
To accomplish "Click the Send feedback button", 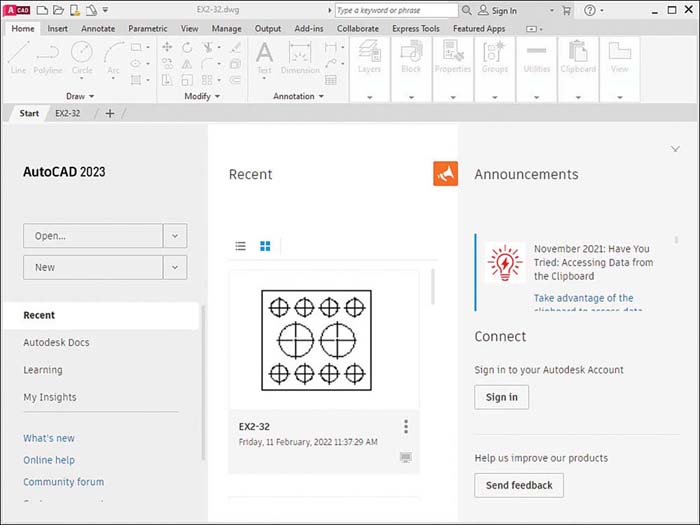I will pyautogui.click(x=519, y=485).
